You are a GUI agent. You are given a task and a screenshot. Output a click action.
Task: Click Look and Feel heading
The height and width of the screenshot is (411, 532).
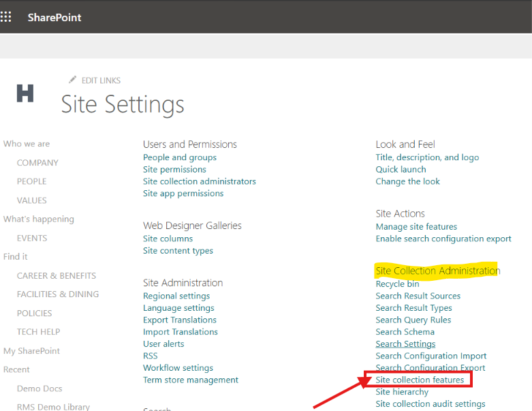(405, 144)
